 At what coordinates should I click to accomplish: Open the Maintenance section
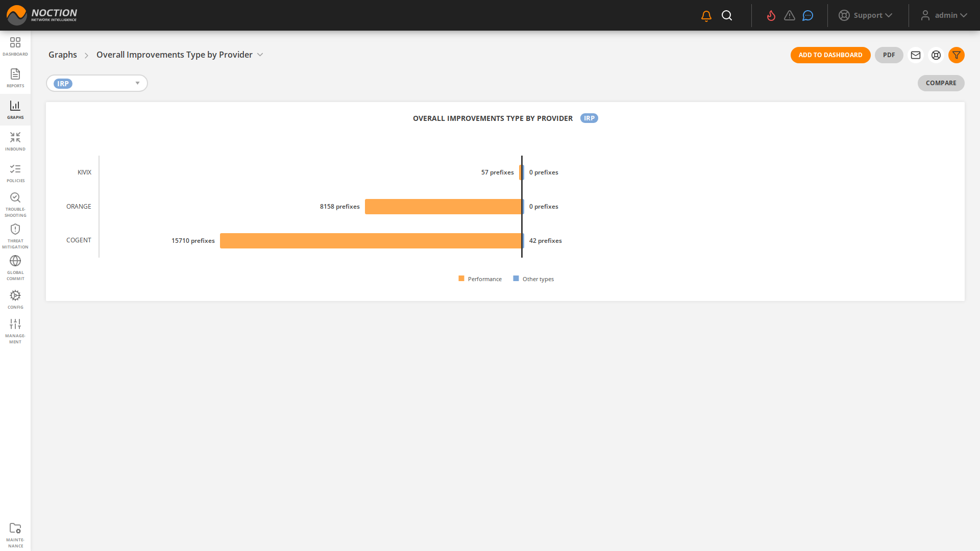[15, 532]
